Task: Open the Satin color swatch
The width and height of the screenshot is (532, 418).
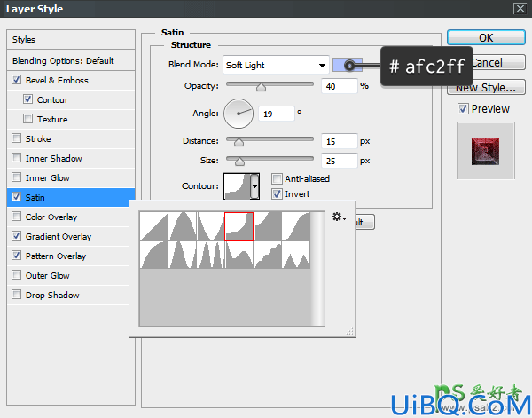Action: click(x=347, y=65)
